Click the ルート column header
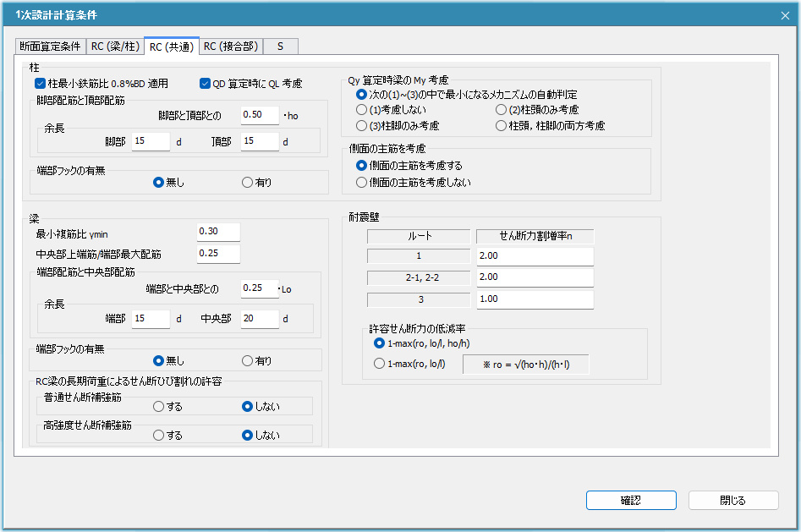801x532 pixels. 419,237
